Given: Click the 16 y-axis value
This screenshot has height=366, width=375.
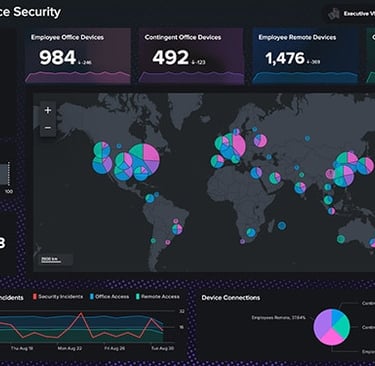Looking at the screenshot, I should (x=182, y=327).
